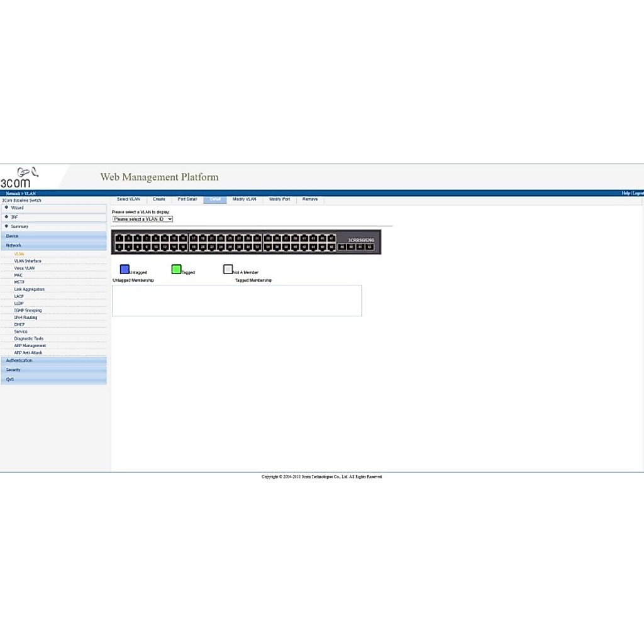Click the green Tagged legend swatch
This screenshot has width=644, height=644.
click(x=176, y=269)
